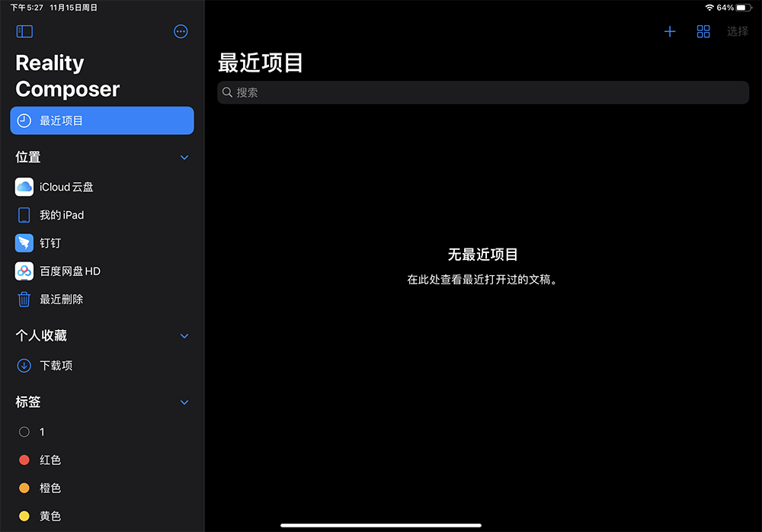Screen dimensions: 762x532
Task: Tap the 选择 button
Action: click(x=737, y=31)
